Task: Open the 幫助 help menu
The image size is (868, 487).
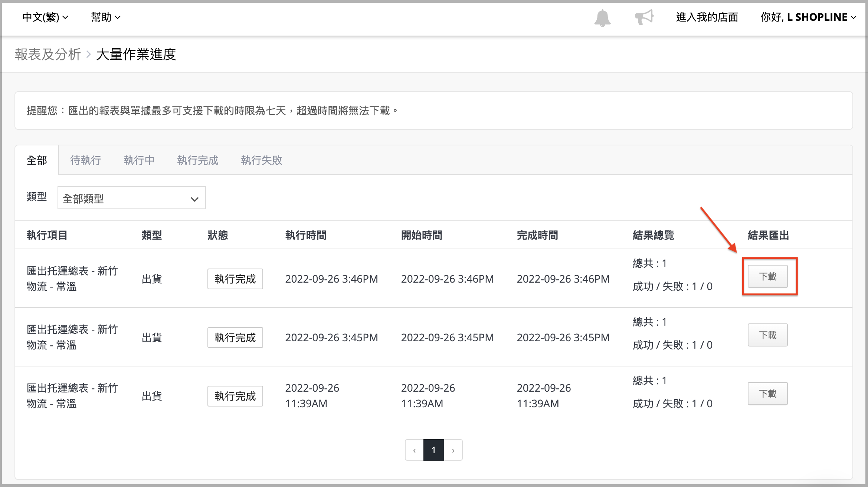Action: pyautogui.click(x=106, y=17)
